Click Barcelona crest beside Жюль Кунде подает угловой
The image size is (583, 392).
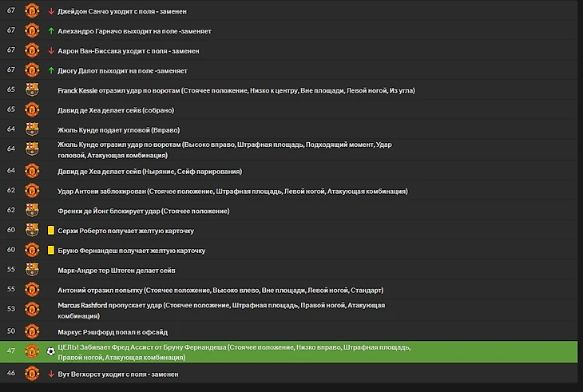click(x=32, y=129)
